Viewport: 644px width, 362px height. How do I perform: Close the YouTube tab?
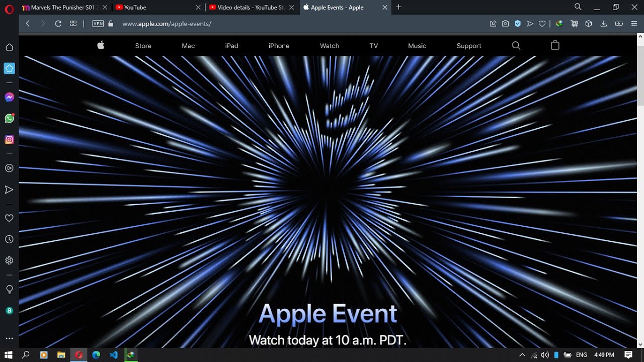tap(198, 8)
